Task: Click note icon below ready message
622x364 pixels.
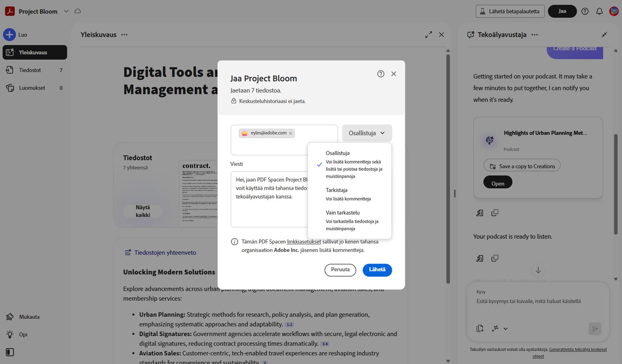Action: click(x=480, y=258)
